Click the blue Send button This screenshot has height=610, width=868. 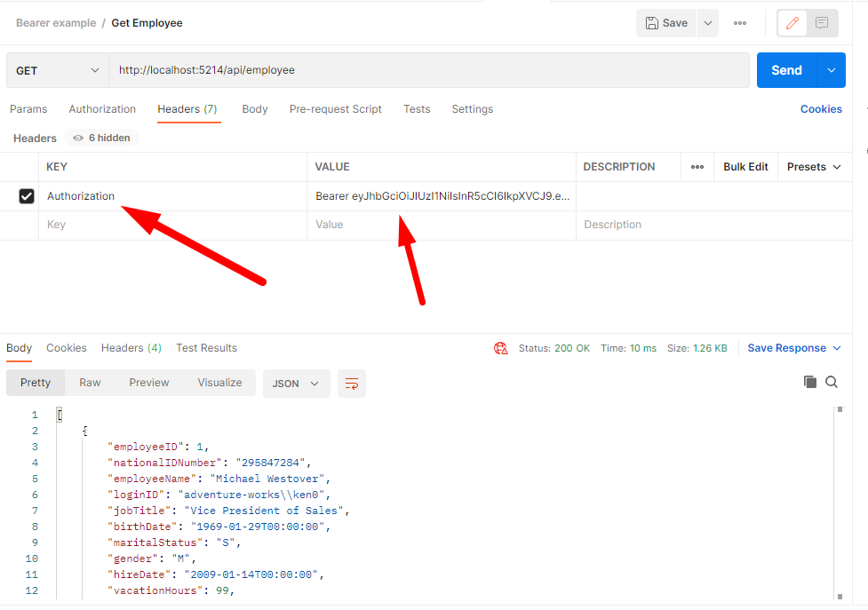click(x=786, y=70)
